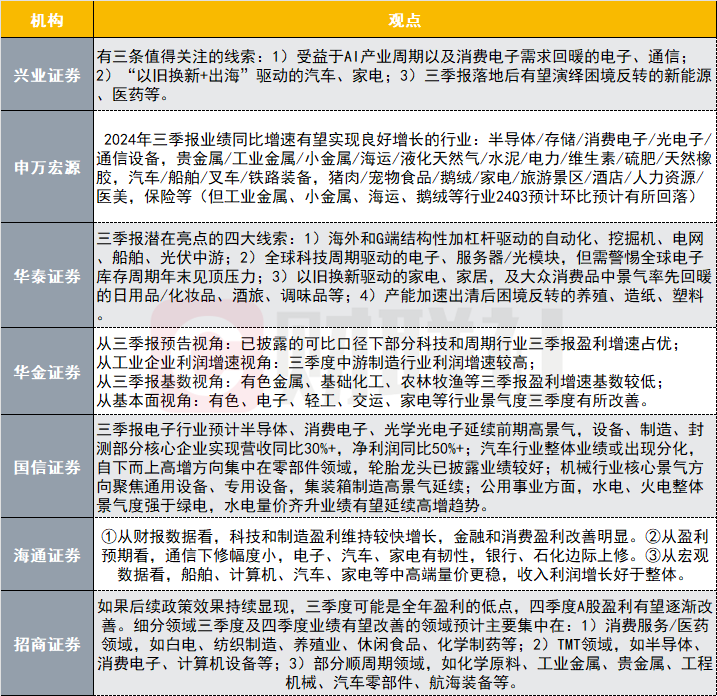
Task: Click the view text starting 三季报电子行业预计半导体
Action: tap(401, 467)
